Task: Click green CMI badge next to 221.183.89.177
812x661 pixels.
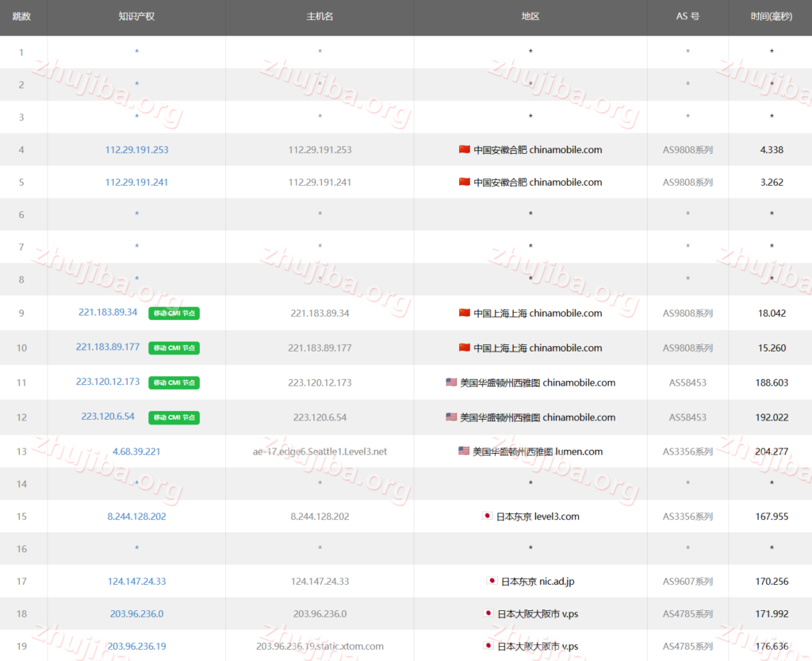Action: point(174,348)
